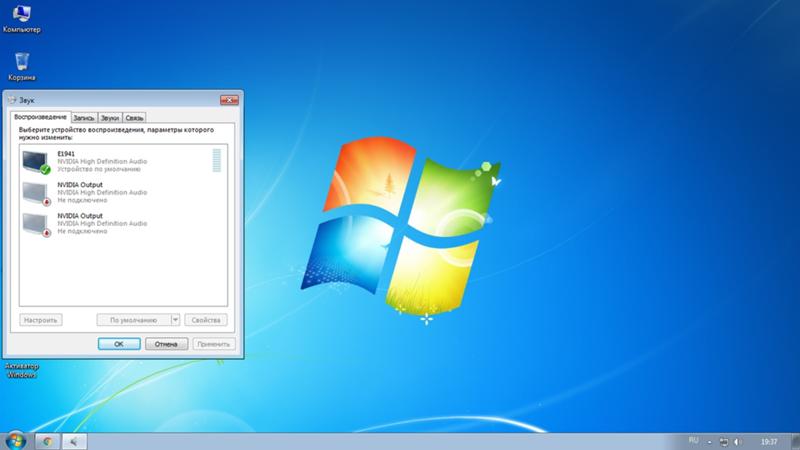Click the Устройство по умолчанию status text

tap(98, 169)
